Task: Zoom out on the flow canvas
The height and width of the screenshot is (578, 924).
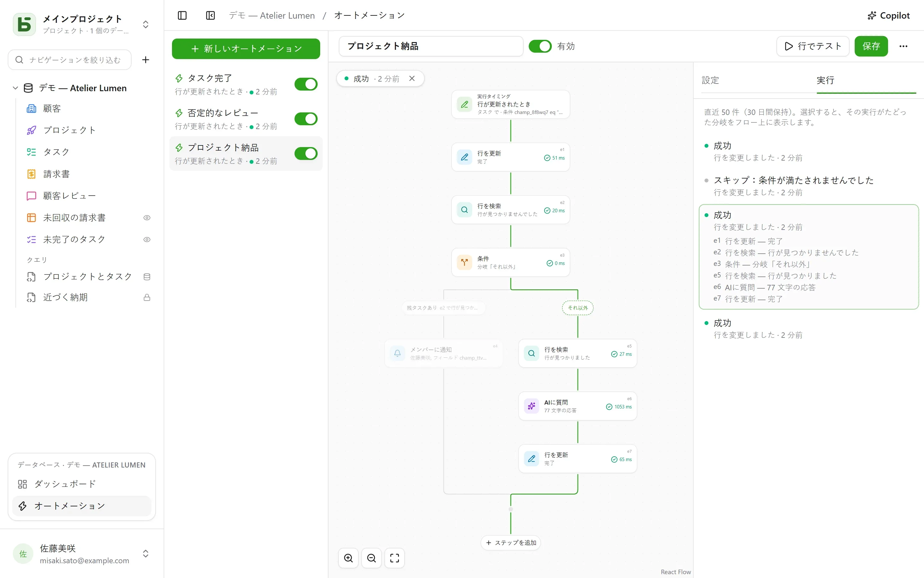Action: coord(372,558)
